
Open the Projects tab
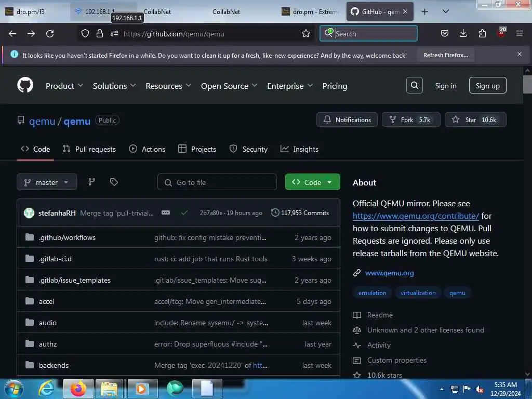(197, 149)
